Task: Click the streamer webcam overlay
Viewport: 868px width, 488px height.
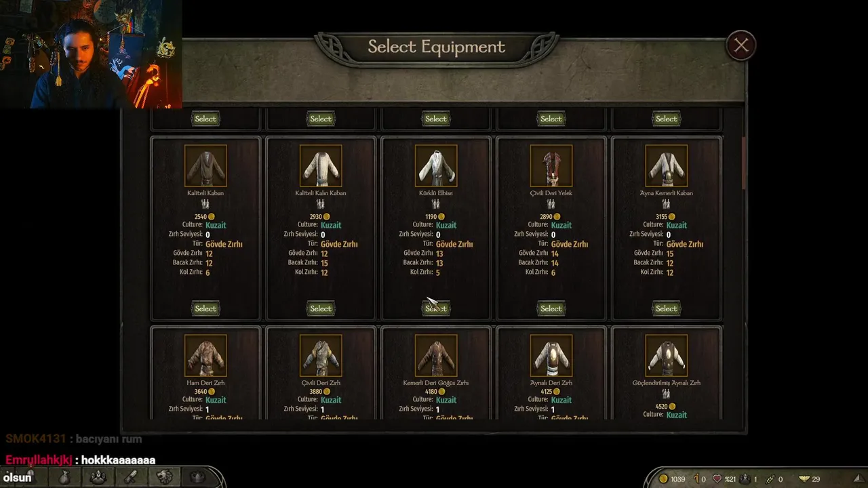Action: pyautogui.click(x=91, y=54)
